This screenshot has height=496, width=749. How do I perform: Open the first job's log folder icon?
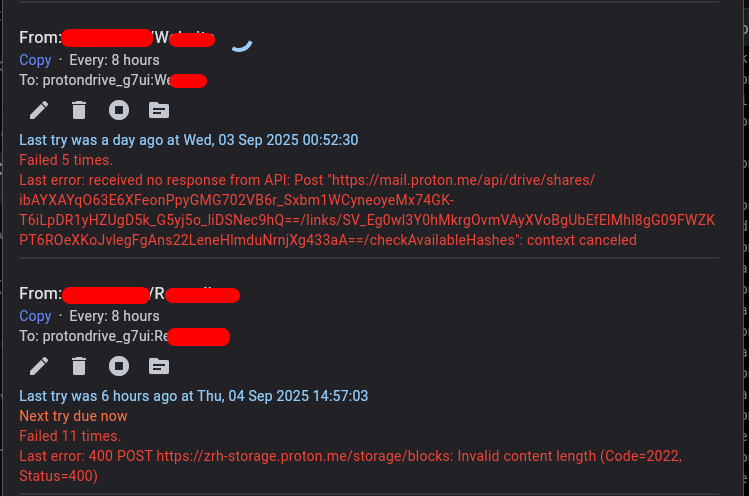click(158, 110)
